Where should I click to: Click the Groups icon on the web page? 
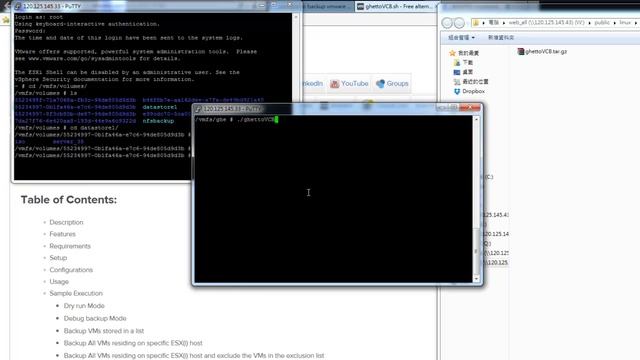[x=380, y=84]
